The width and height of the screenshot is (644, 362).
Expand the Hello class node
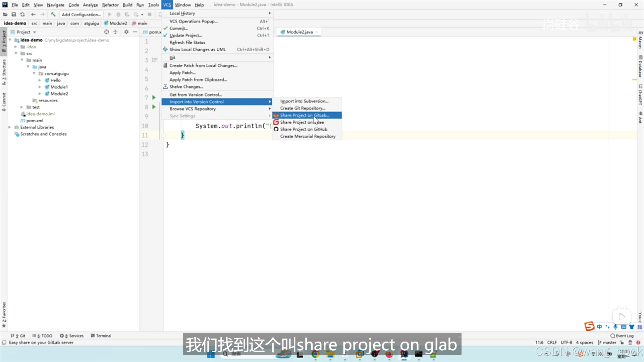pyautogui.click(x=40, y=80)
